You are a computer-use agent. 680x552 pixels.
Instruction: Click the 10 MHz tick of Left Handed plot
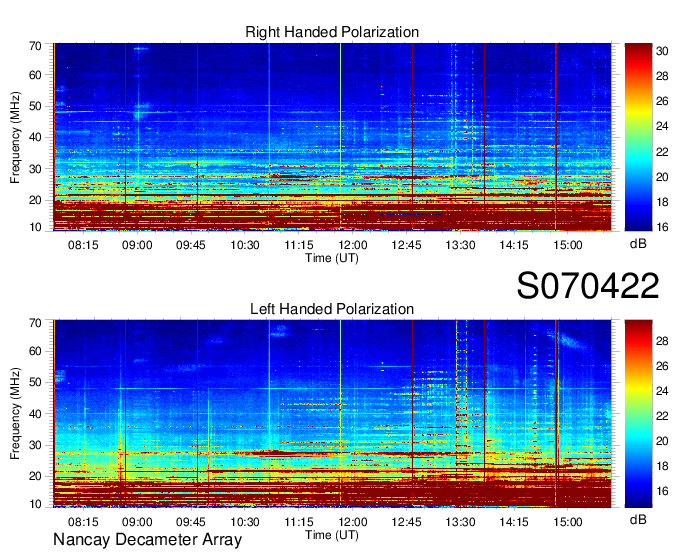click(35, 504)
